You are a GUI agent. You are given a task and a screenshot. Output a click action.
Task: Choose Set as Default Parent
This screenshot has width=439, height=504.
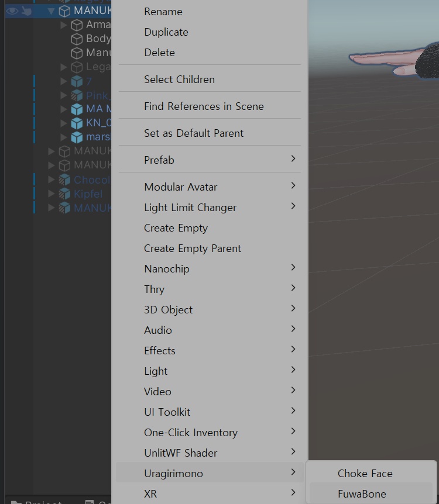[x=209, y=133]
